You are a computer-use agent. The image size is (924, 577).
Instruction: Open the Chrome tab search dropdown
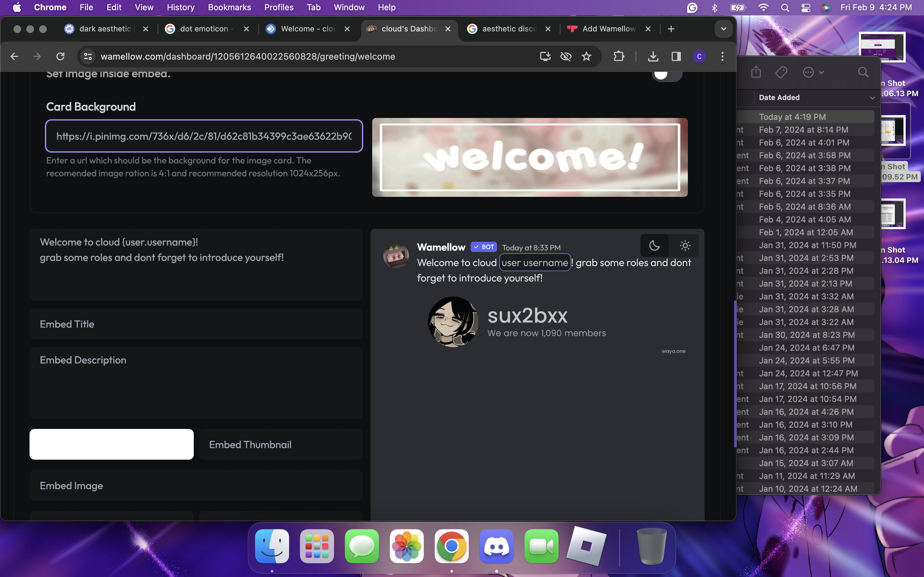(x=723, y=29)
